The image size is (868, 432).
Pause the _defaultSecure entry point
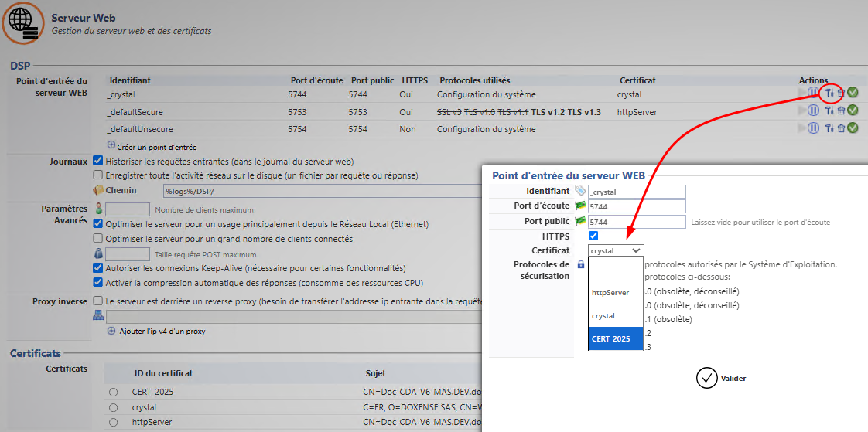(x=813, y=111)
